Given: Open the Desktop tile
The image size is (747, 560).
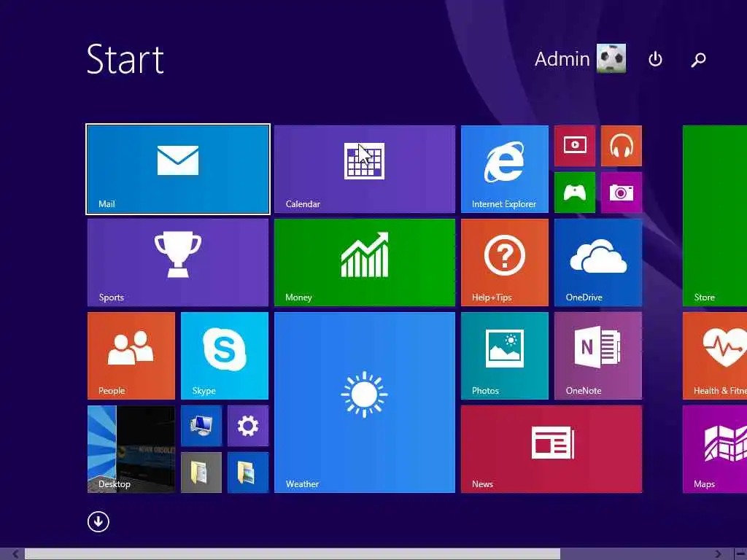Looking at the screenshot, I should point(131,449).
